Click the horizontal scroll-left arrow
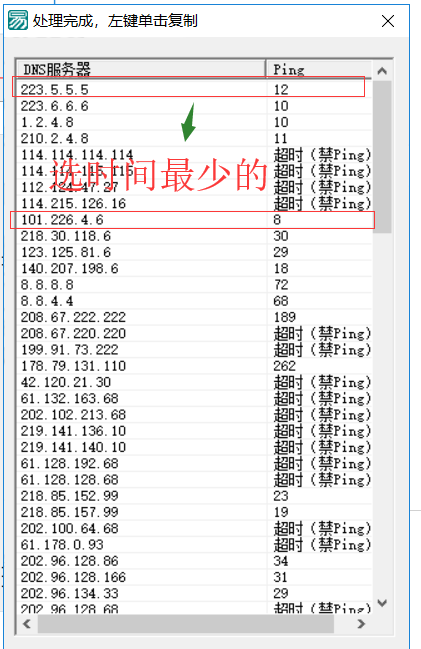The width and height of the screenshot is (421, 649). coord(27,623)
